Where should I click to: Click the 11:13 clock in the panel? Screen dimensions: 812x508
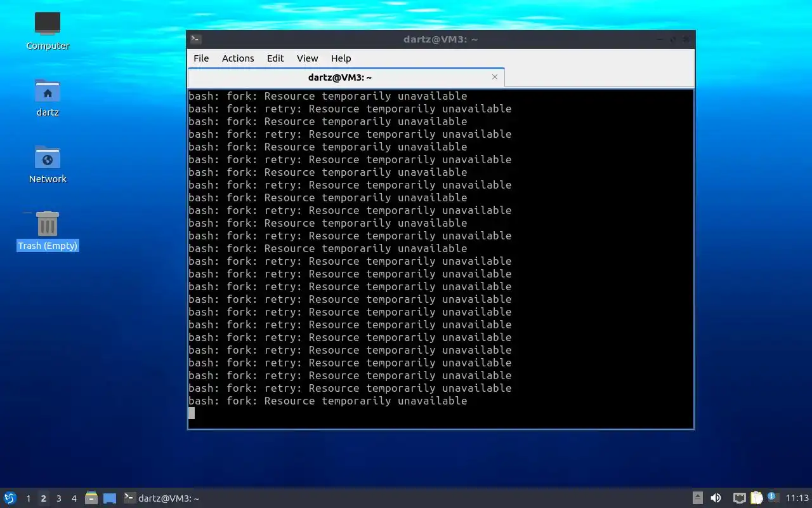(x=797, y=498)
